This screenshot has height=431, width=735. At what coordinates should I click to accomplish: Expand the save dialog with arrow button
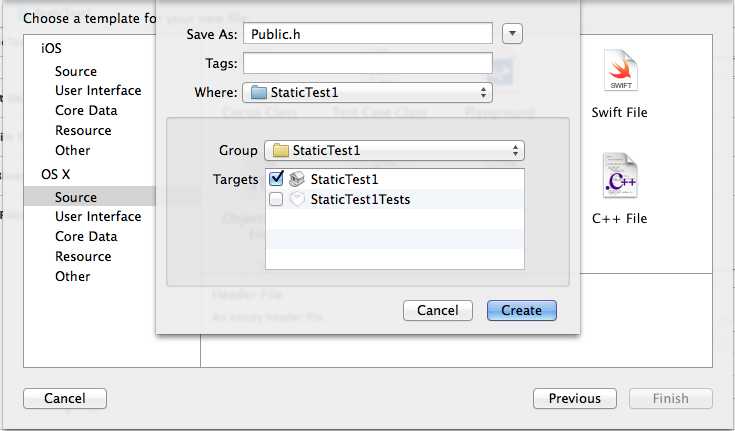[x=512, y=34]
